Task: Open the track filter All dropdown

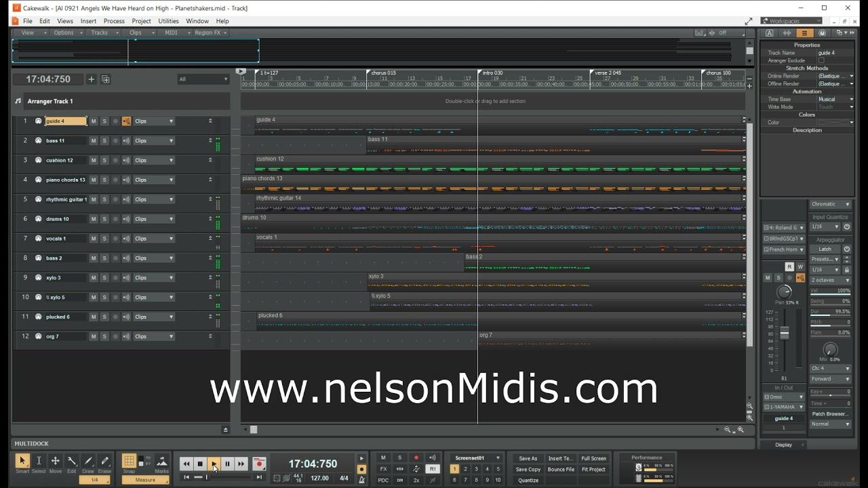Action: coord(203,79)
